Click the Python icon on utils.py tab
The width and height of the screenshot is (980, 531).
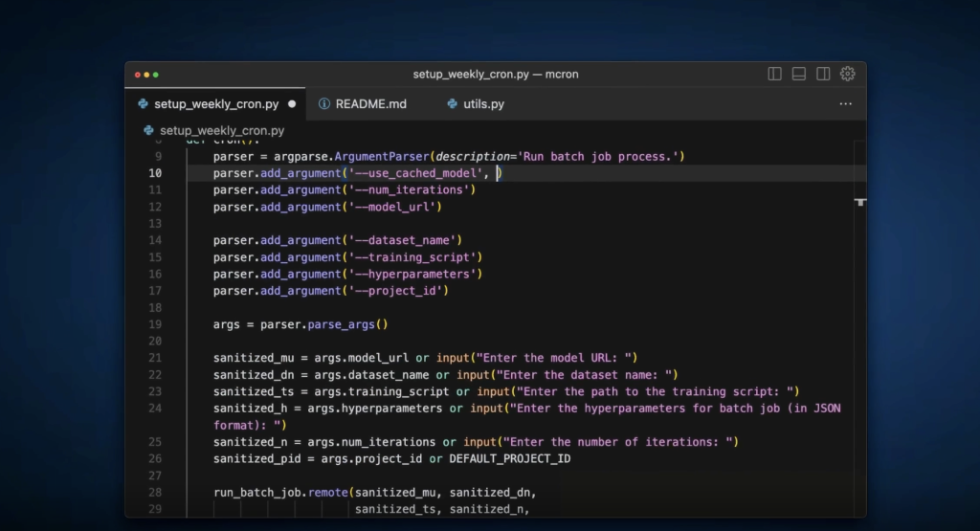(452, 103)
